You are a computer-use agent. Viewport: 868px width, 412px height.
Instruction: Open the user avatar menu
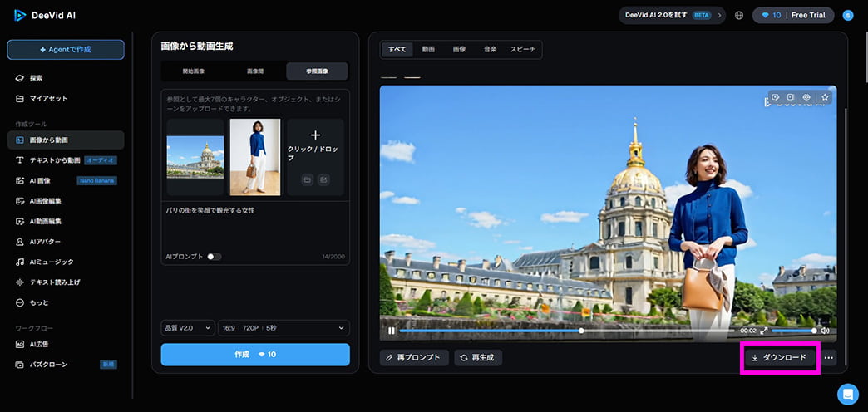click(847, 16)
